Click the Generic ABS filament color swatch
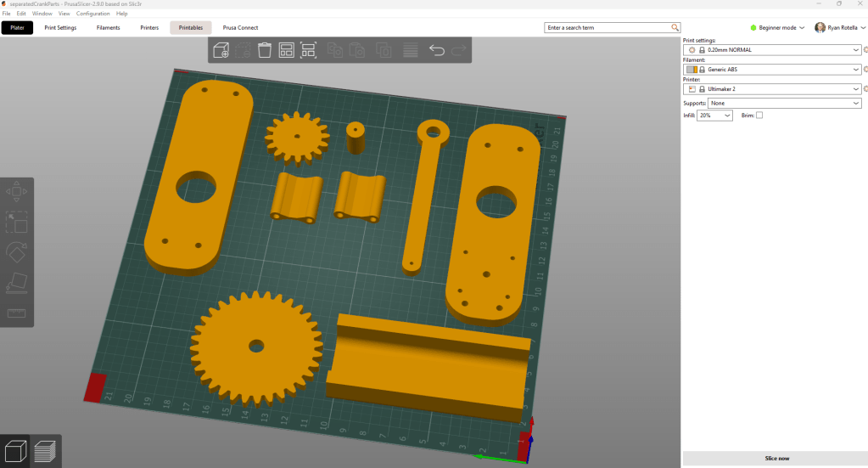868x468 pixels. click(692, 70)
